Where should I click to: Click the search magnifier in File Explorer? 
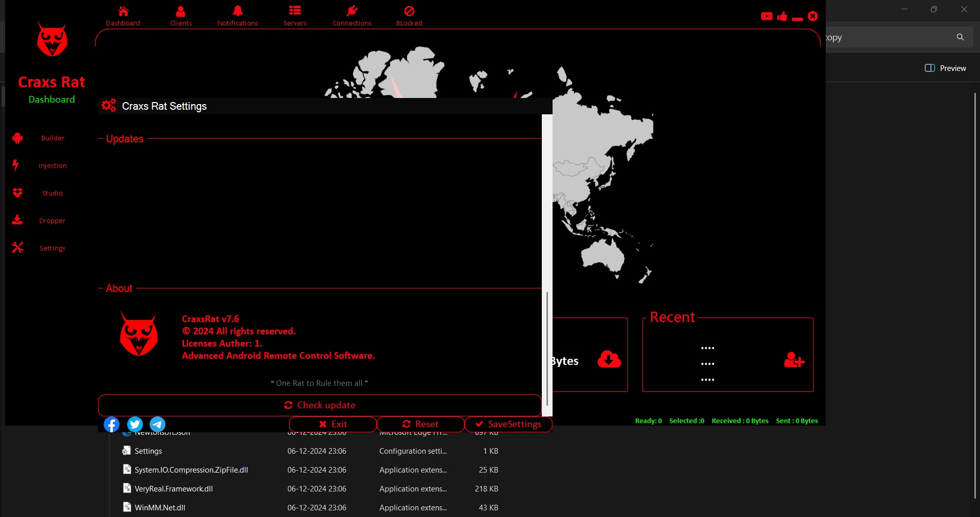click(960, 37)
